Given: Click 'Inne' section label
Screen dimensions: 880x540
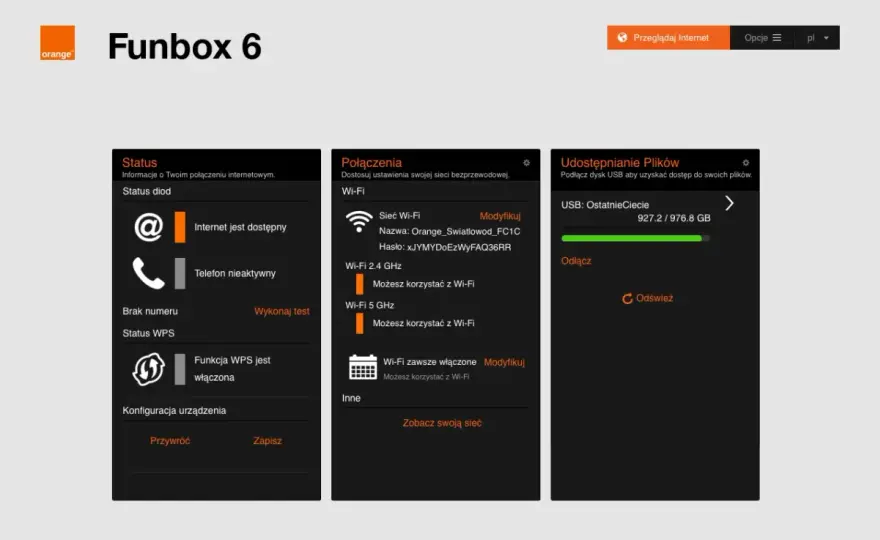Looking at the screenshot, I should 351,398.
